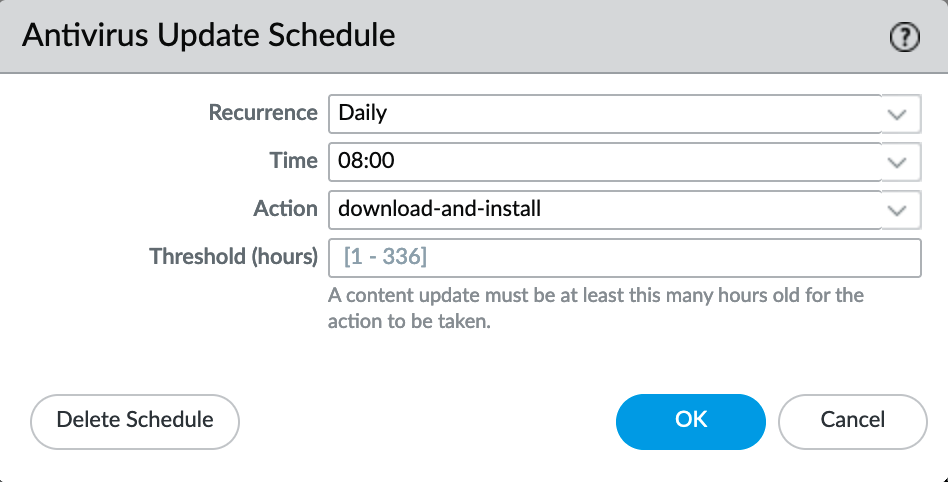
Task: Focus the Threshold hours input box
Action: (x=624, y=257)
